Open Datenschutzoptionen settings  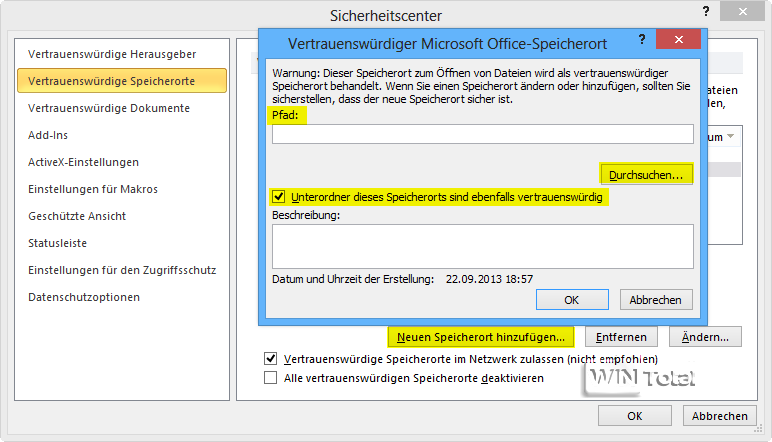pos(84,296)
